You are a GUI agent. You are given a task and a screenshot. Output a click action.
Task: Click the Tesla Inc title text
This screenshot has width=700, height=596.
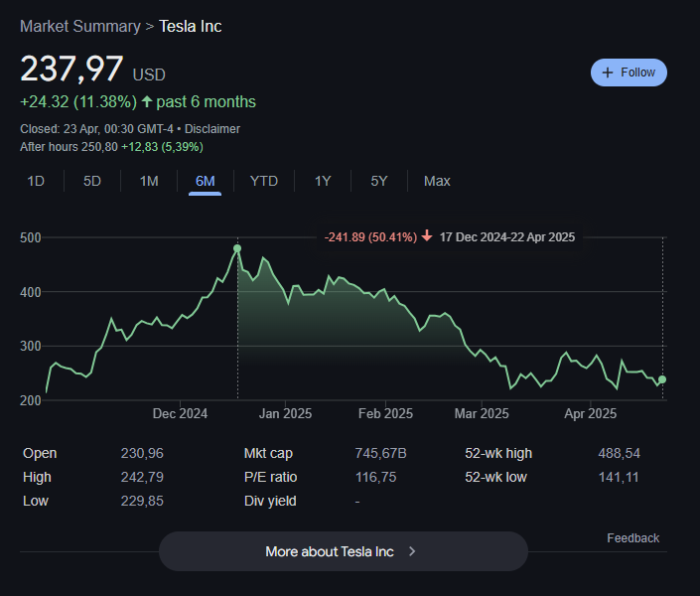[x=191, y=27]
